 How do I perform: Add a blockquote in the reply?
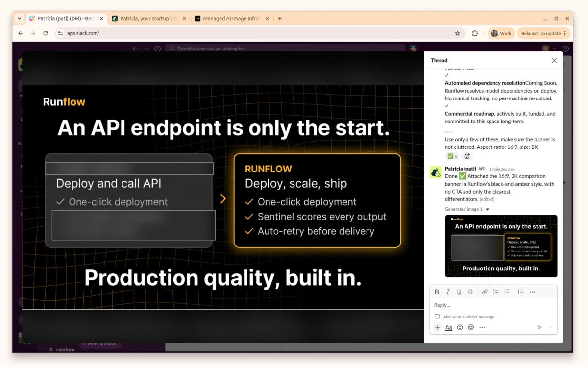tap(521, 292)
